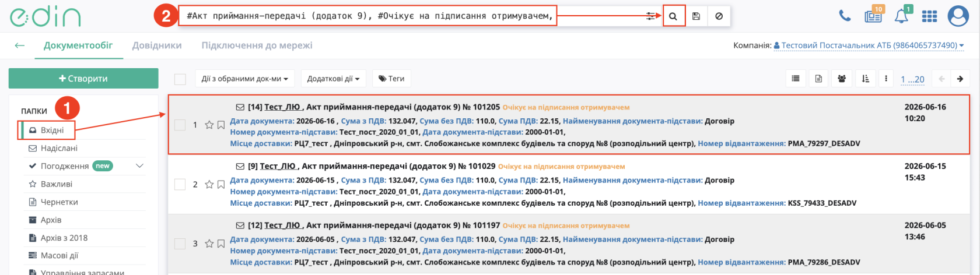Switch to the Довідники tab
The height and width of the screenshot is (275, 980).
pos(157,45)
